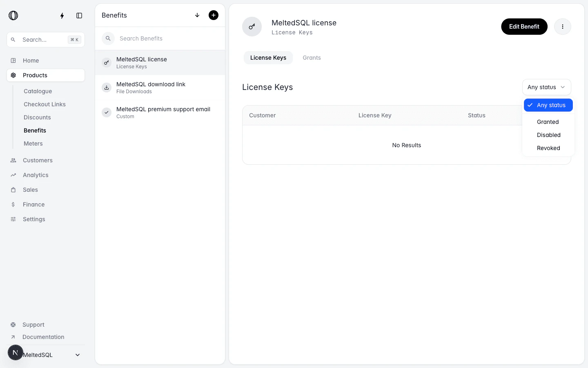Open Analytics section label
Image resolution: width=588 pixels, height=368 pixels.
pyautogui.click(x=36, y=175)
